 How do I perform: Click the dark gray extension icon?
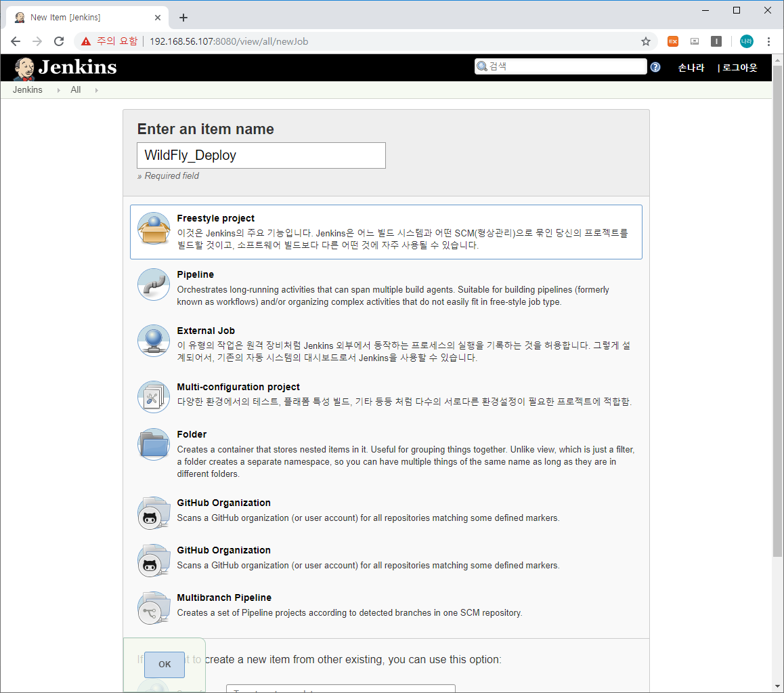pos(716,41)
